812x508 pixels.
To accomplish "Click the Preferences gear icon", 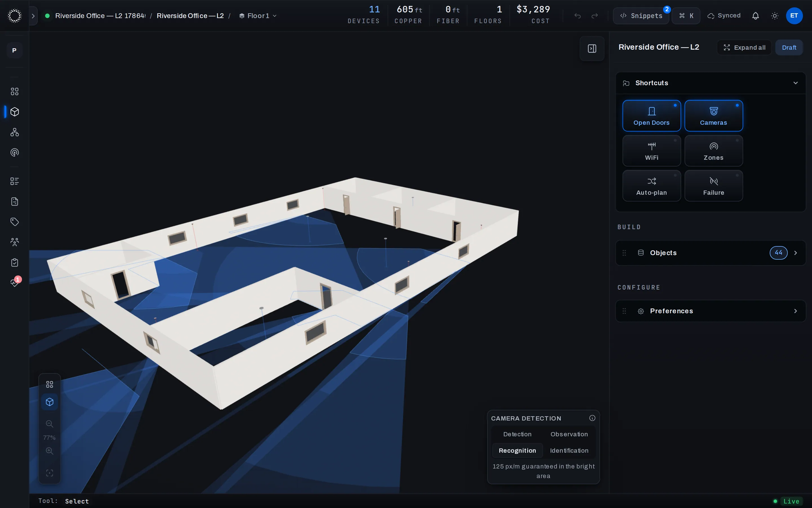I will 641,311.
